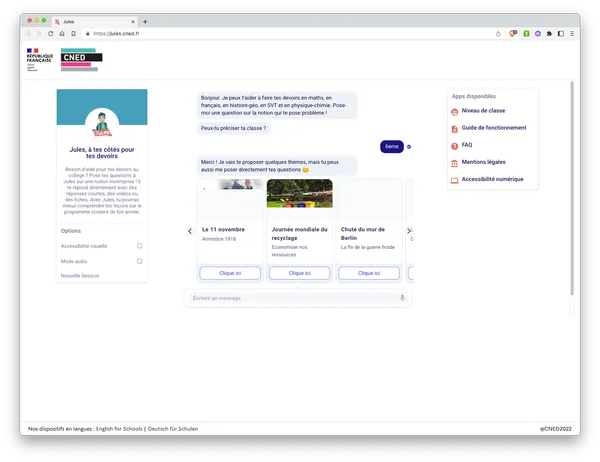600x462 pixels.
Task: Click the Jules avatar picture
Action: (102, 124)
